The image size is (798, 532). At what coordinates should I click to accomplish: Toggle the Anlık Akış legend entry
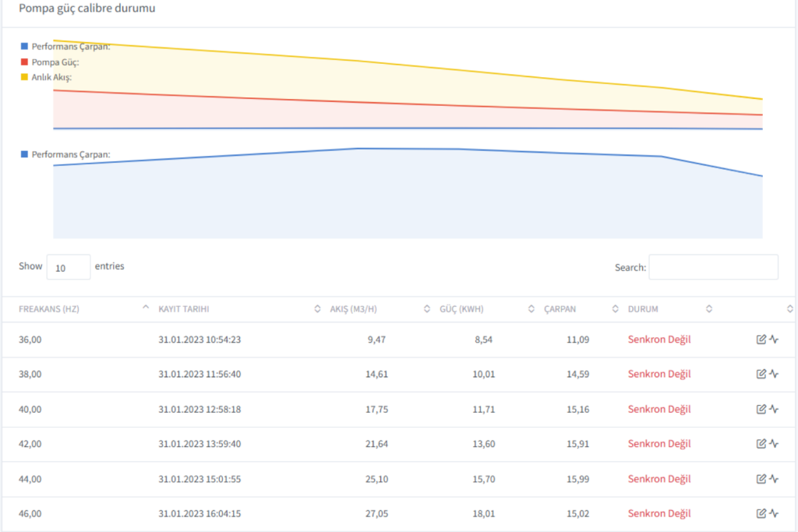51,77
